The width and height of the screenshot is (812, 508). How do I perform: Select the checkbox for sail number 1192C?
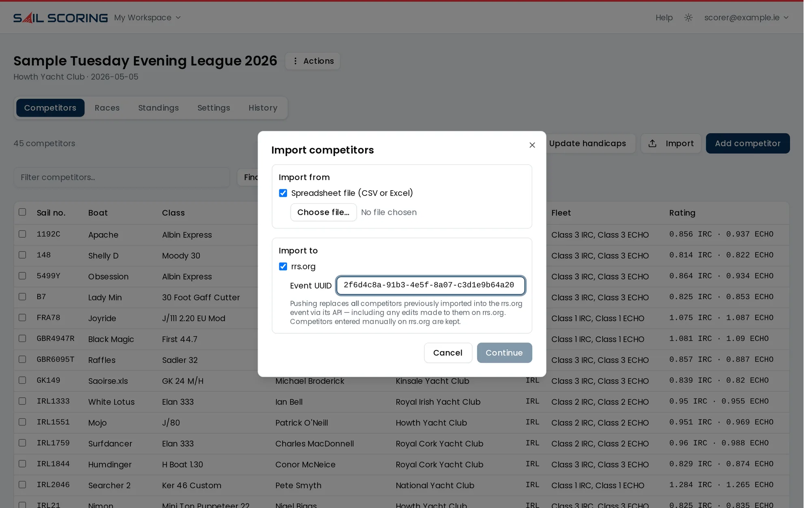point(22,234)
